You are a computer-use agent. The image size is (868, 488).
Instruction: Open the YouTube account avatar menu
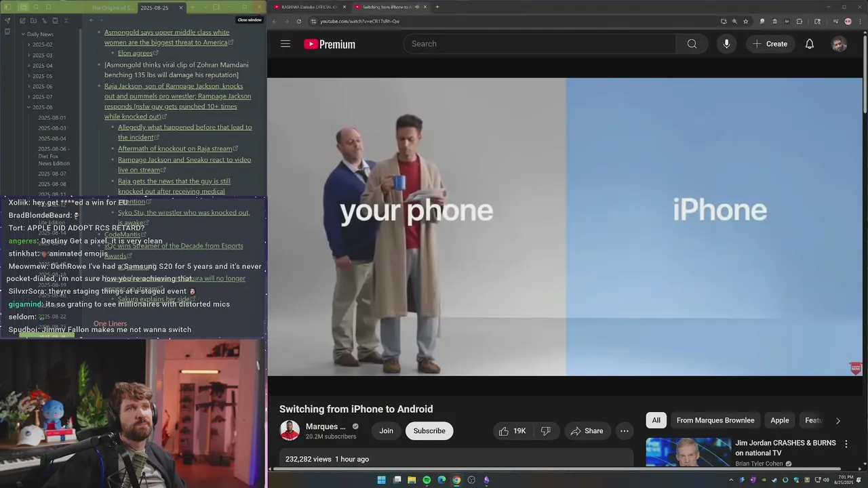point(839,44)
